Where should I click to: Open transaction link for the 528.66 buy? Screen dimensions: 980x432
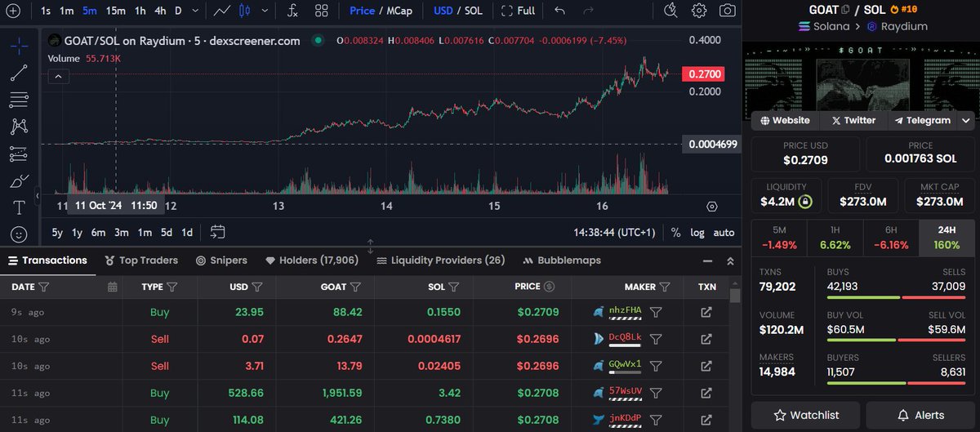coord(706,393)
